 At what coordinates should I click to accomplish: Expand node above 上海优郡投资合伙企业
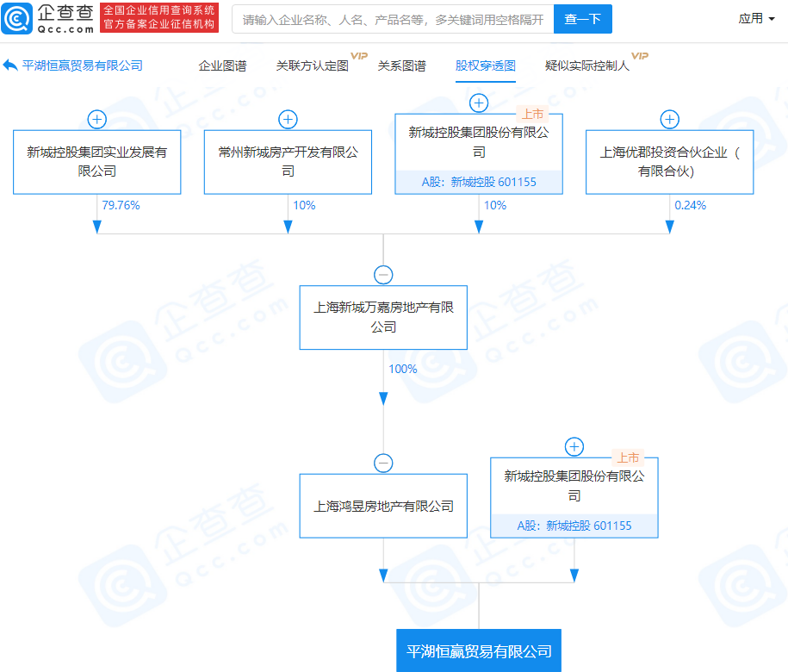[670, 120]
